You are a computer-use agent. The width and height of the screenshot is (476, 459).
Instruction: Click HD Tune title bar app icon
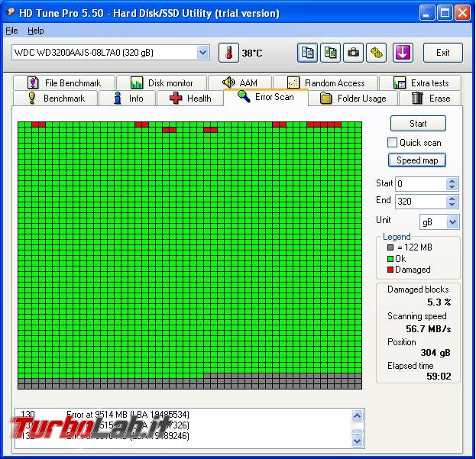coord(11,12)
